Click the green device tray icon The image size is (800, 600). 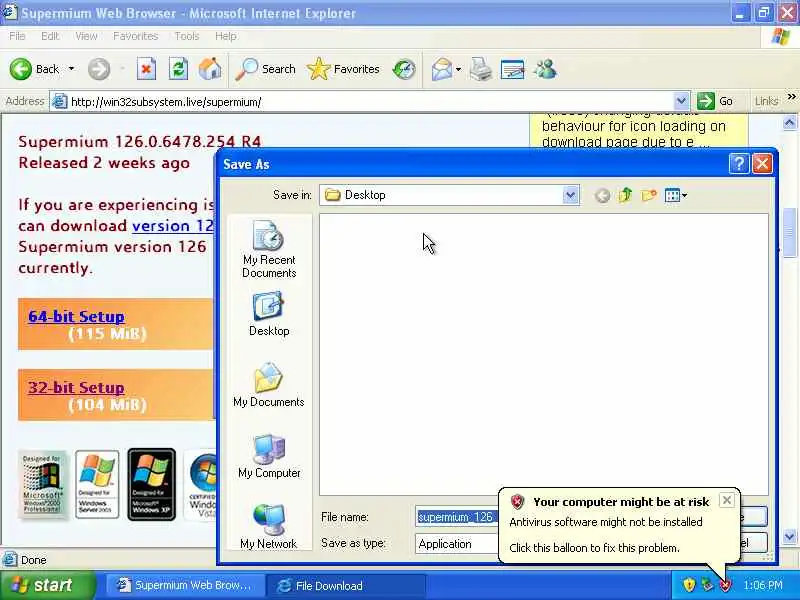tap(707, 585)
